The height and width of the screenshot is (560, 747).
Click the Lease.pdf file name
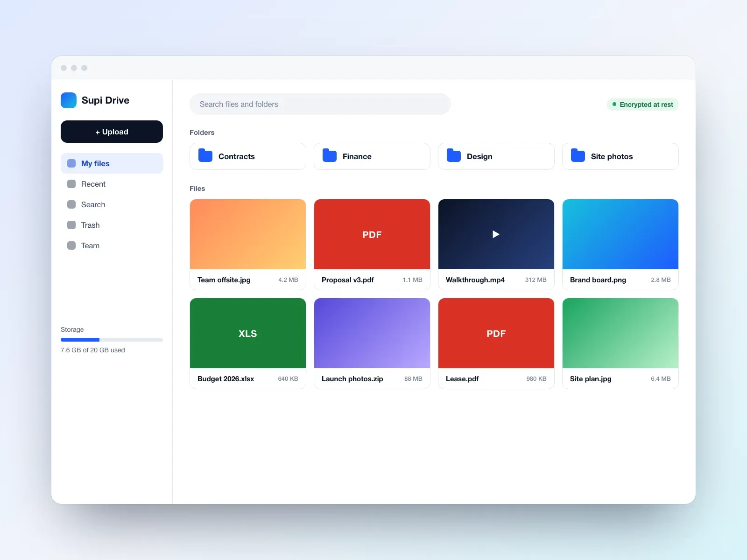[x=462, y=379]
